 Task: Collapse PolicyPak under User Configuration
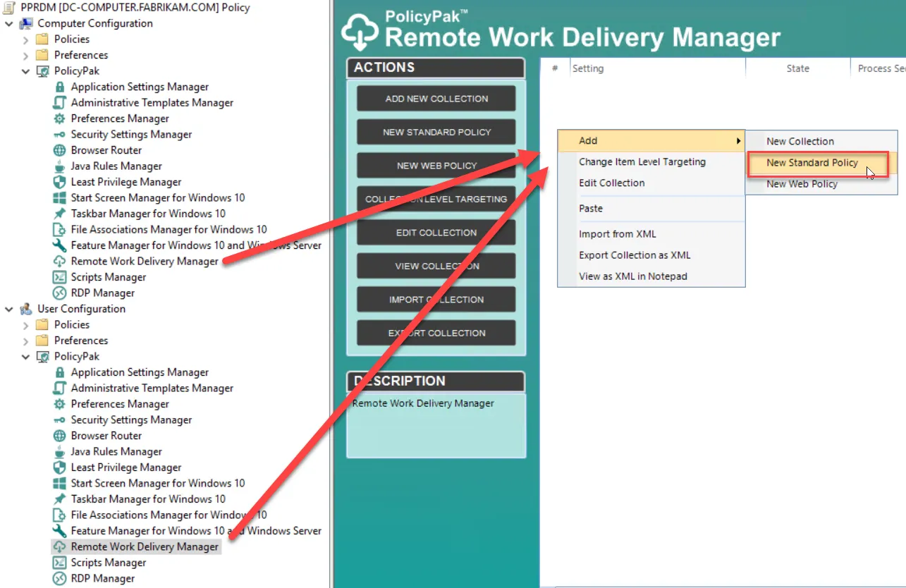[26, 357]
